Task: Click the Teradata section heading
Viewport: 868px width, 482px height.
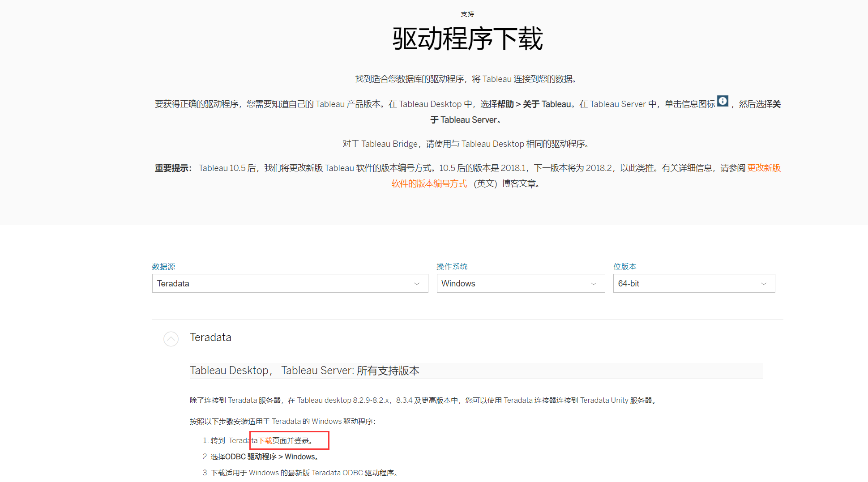Action: point(210,337)
